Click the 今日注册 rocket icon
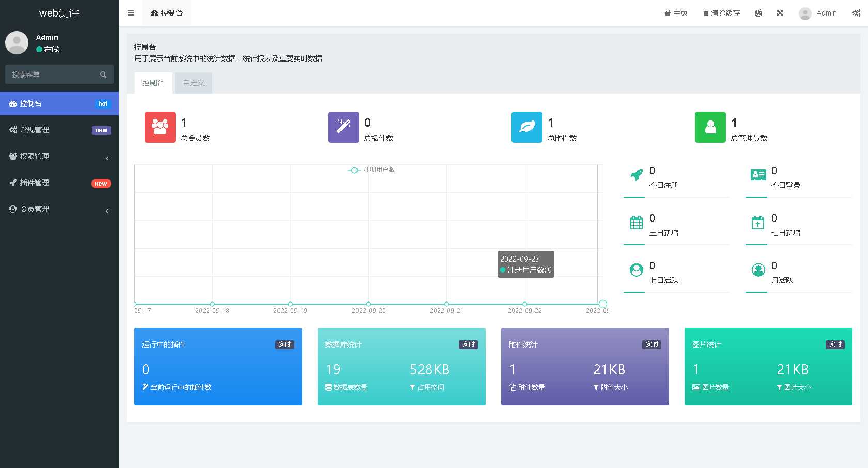Screen dimensions: 868x468 point(637,175)
